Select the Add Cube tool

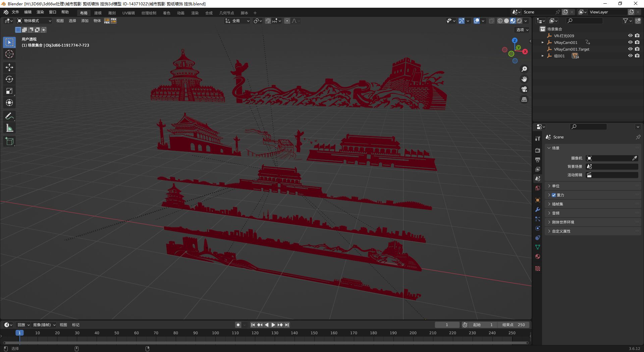(9, 141)
